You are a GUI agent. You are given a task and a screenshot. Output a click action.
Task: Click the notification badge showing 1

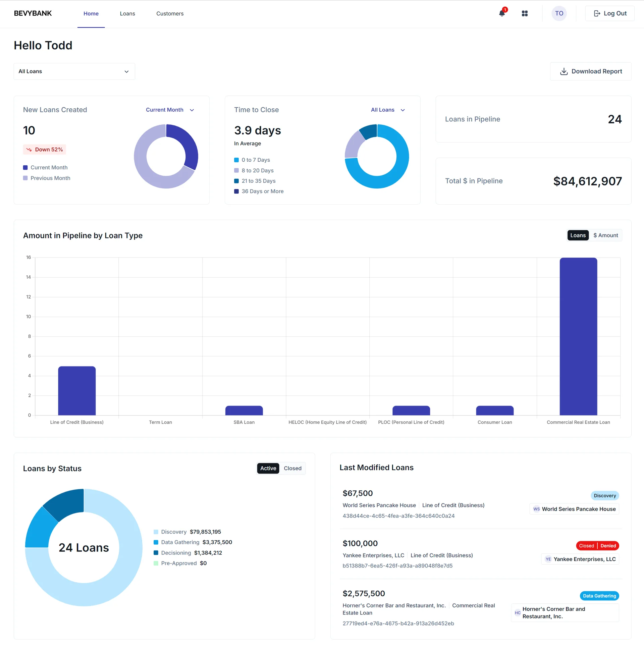(x=504, y=9)
